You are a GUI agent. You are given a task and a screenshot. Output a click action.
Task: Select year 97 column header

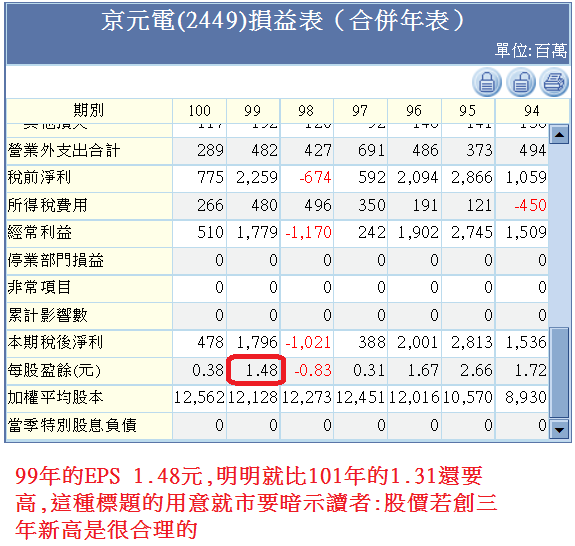tap(360, 110)
